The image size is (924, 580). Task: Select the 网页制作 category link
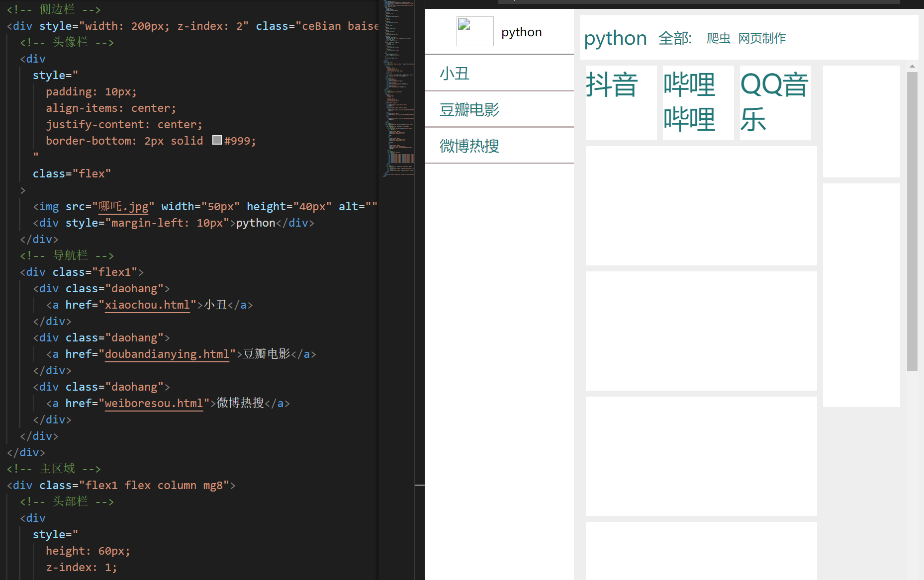click(762, 38)
